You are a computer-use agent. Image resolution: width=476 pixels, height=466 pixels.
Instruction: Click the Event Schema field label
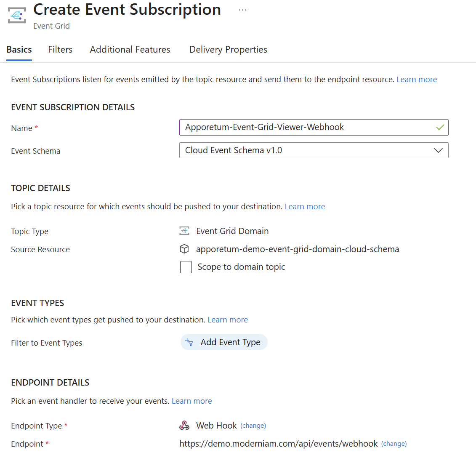pos(35,151)
